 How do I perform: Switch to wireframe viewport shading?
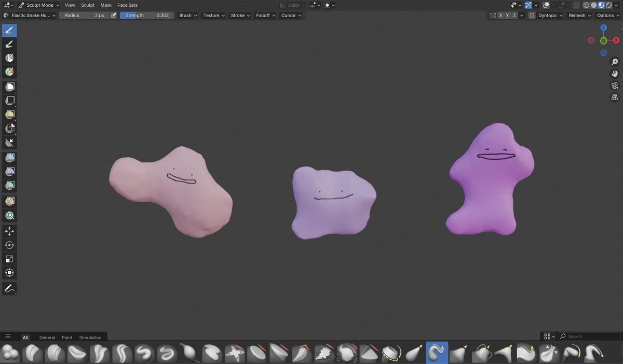[587, 5]
